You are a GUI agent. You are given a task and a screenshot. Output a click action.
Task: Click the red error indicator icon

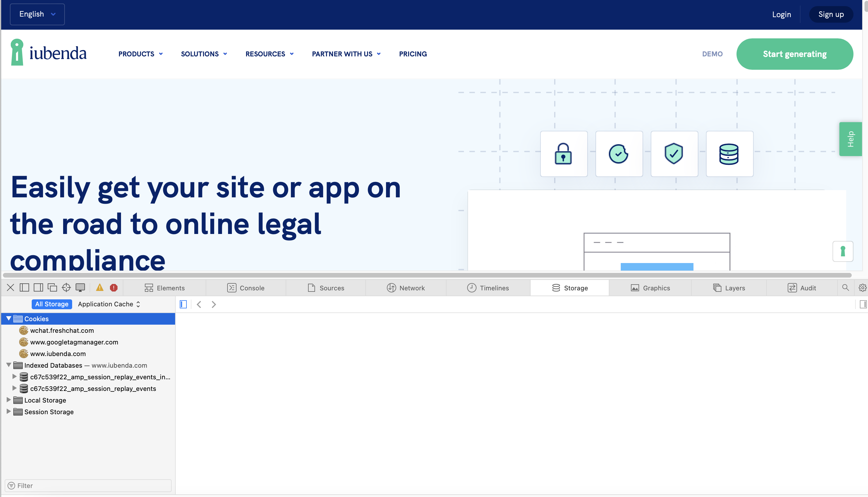(x=114, y=288)
